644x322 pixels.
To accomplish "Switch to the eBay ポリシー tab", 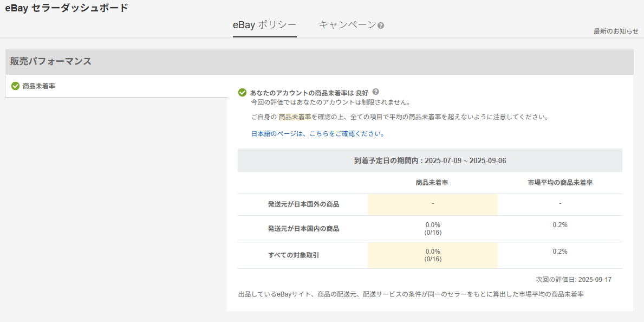I will tap(264, 25).
